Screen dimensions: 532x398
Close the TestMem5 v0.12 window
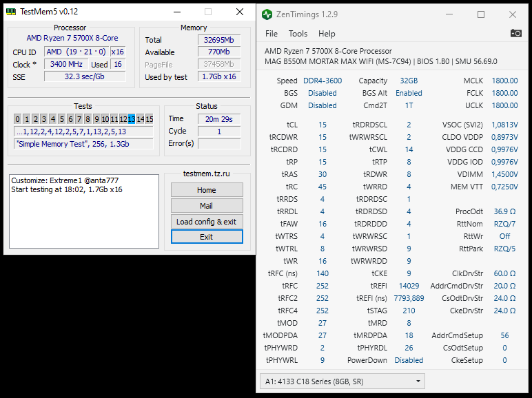[240, 12]
